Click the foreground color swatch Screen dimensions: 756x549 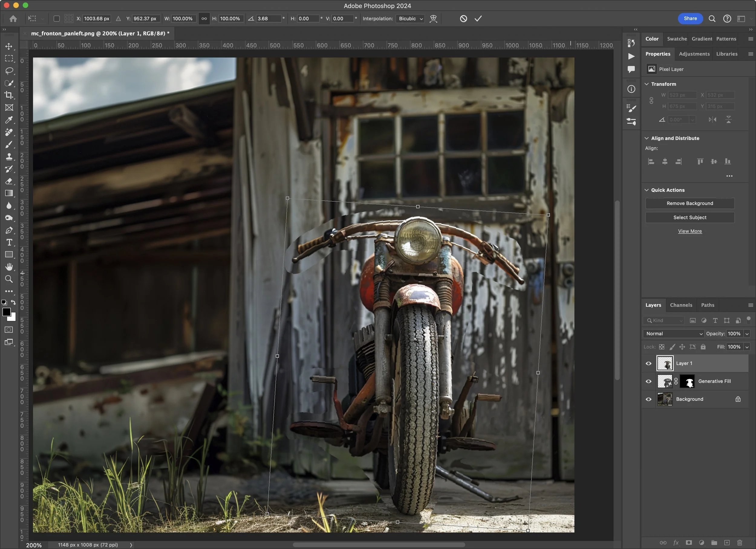pyautogui.click(x=6, y=312)
